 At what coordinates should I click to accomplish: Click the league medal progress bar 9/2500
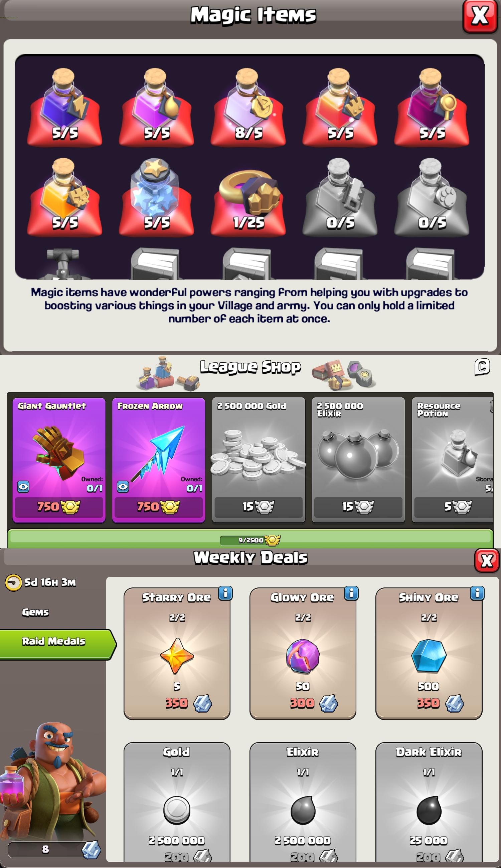250,539
